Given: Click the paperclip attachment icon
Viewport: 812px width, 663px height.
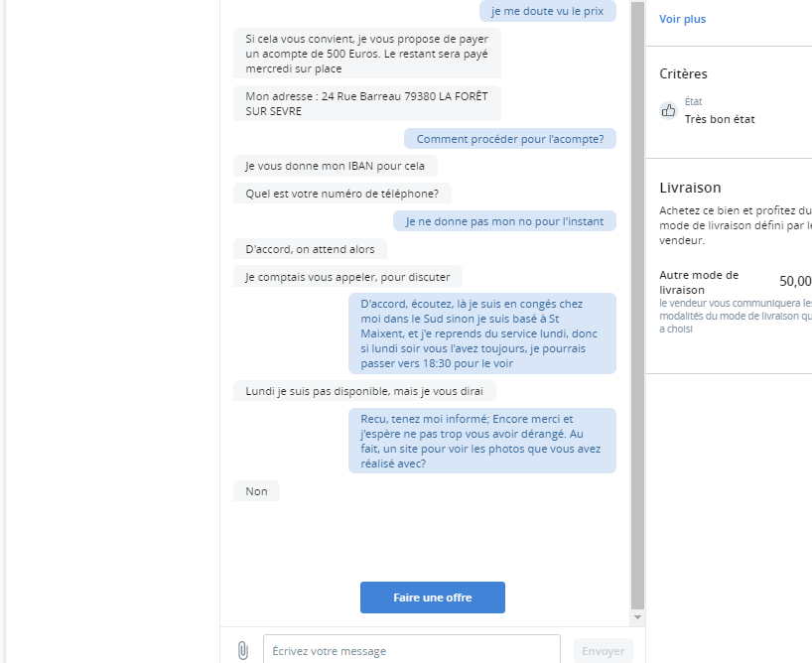Looking at the screenshot, I should pyautogui.click(x=242, y=651).
